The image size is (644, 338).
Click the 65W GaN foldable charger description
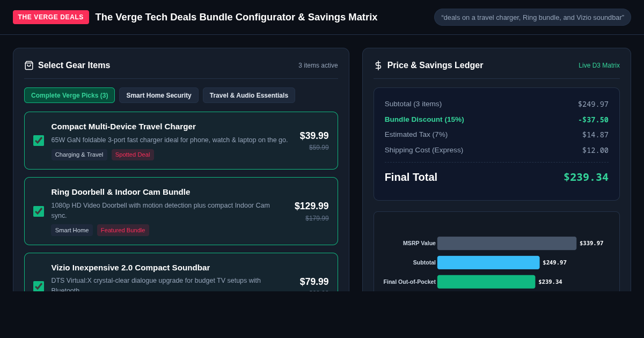click(170, 140)
